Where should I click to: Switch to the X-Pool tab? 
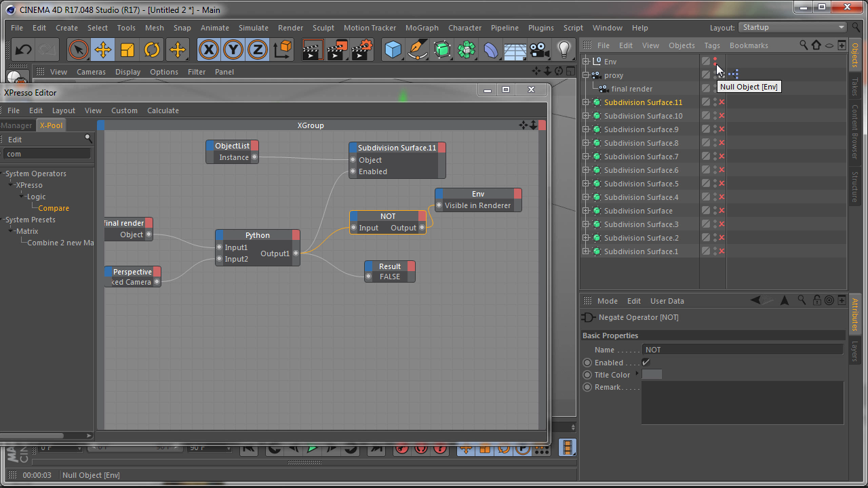click(x=51, y=125)
